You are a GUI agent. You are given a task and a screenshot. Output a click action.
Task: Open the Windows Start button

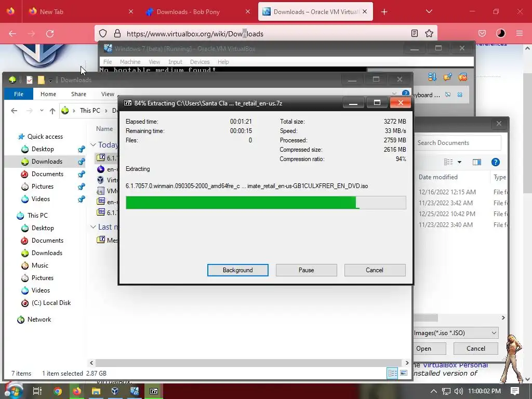click(x=13, y=391)
